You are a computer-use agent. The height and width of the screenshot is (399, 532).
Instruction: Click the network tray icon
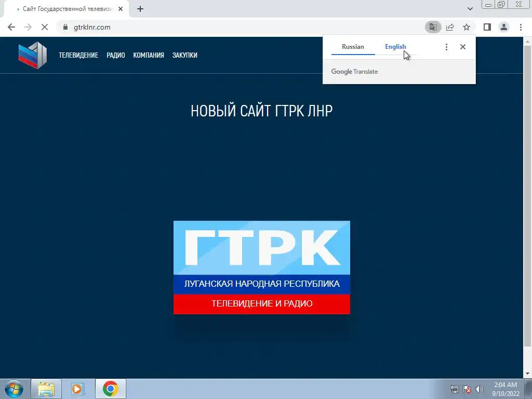[454, 389]
